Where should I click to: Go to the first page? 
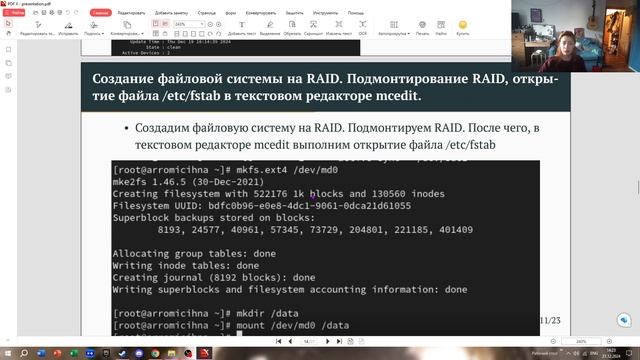click(278, 341)
